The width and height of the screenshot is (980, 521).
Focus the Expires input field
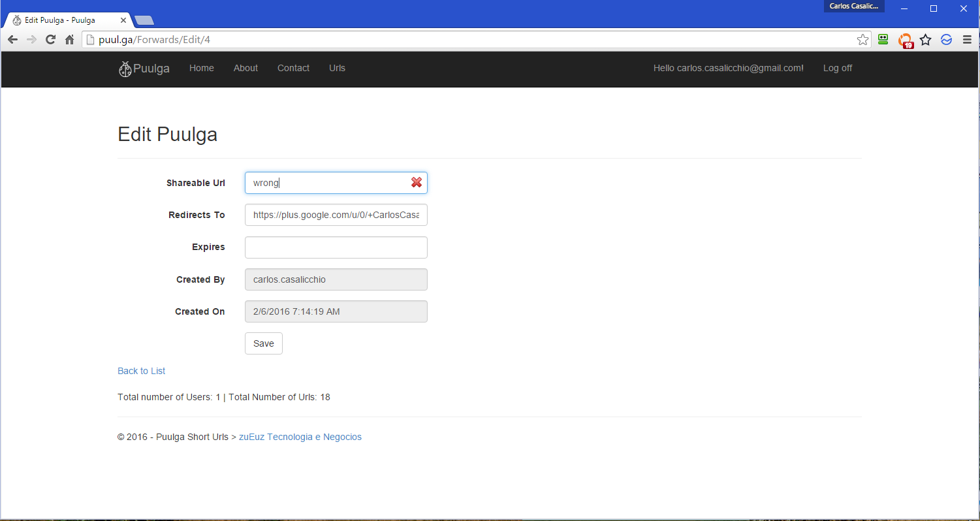tap(336, 247)
